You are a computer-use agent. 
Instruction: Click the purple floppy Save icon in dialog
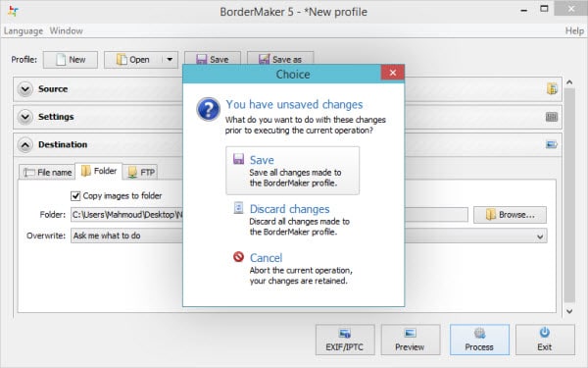(238, 159)
